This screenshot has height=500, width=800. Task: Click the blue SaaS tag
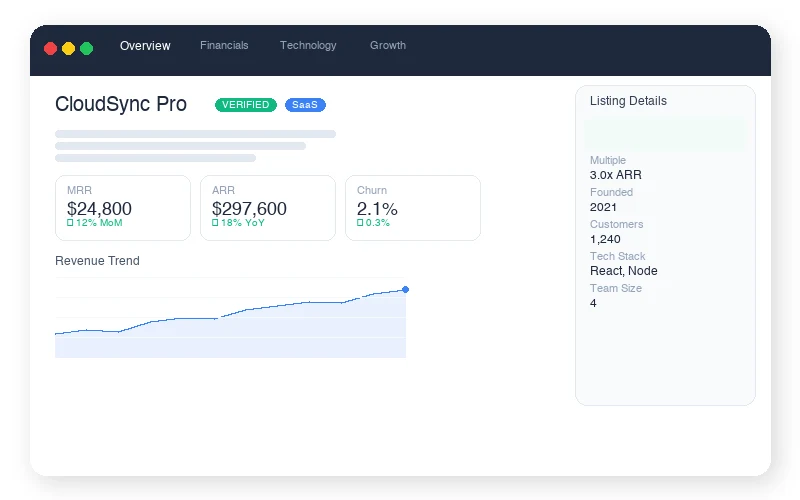[x=305, y=105]
